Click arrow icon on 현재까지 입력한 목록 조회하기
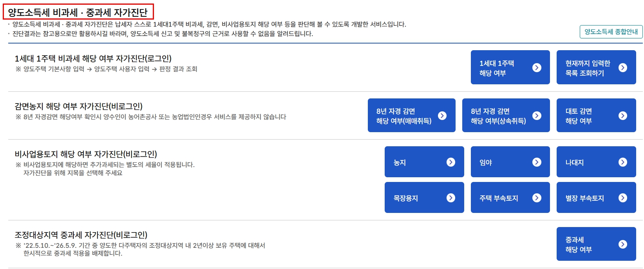The height and width of the screenshot is (269, 644). pyautogui.click(x=623, y=67)
